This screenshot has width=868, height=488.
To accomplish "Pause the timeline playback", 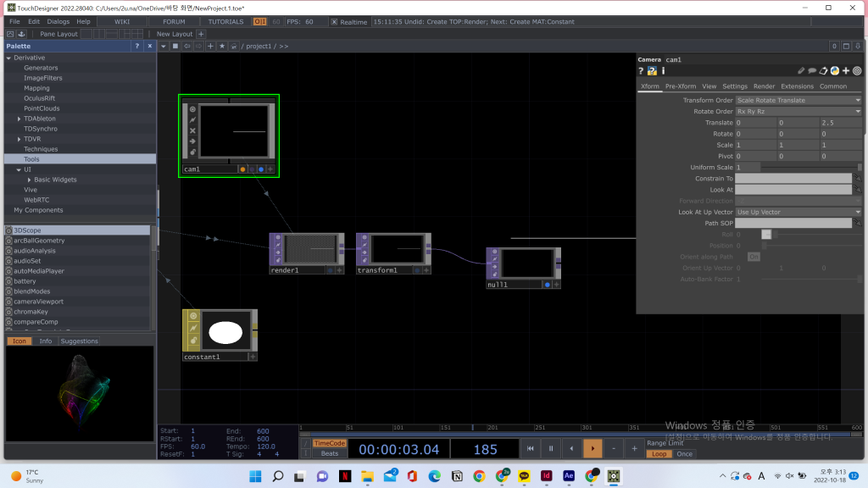I will click(x=551, y=448).
